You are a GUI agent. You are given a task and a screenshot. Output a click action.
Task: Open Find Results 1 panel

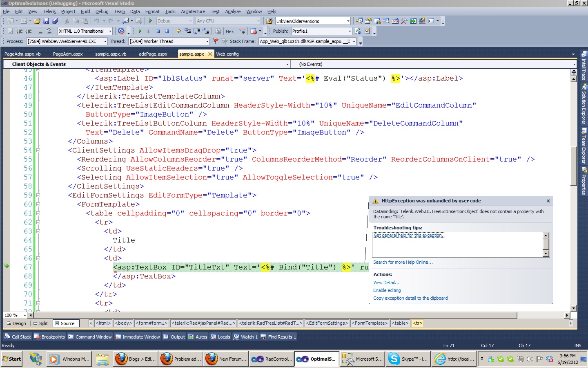click(x=278, y=337)
